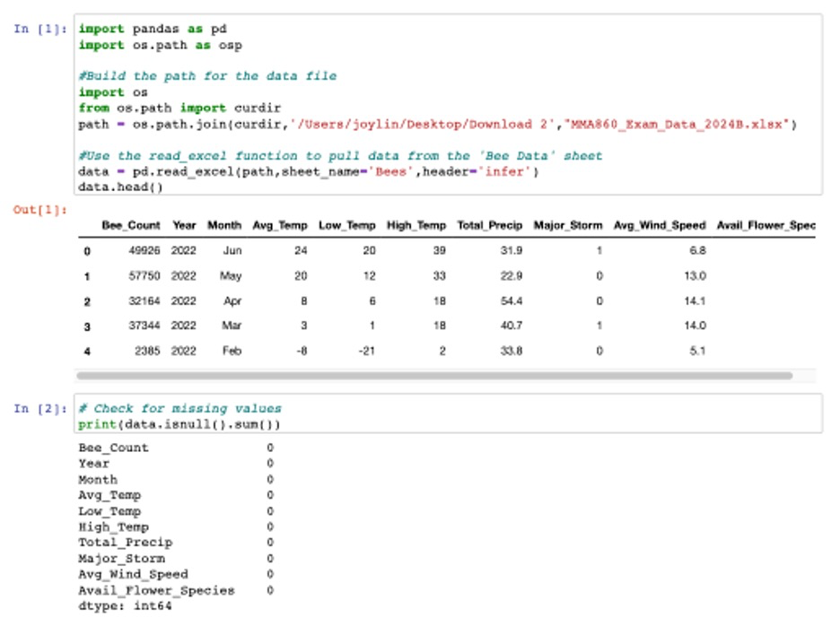
Task: Click the Year column header
Action: (x=184, y=225)
